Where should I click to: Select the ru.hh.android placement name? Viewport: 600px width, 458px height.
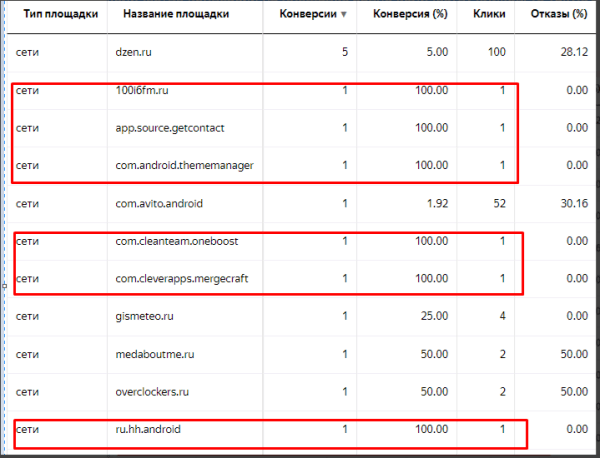[148, 429]
